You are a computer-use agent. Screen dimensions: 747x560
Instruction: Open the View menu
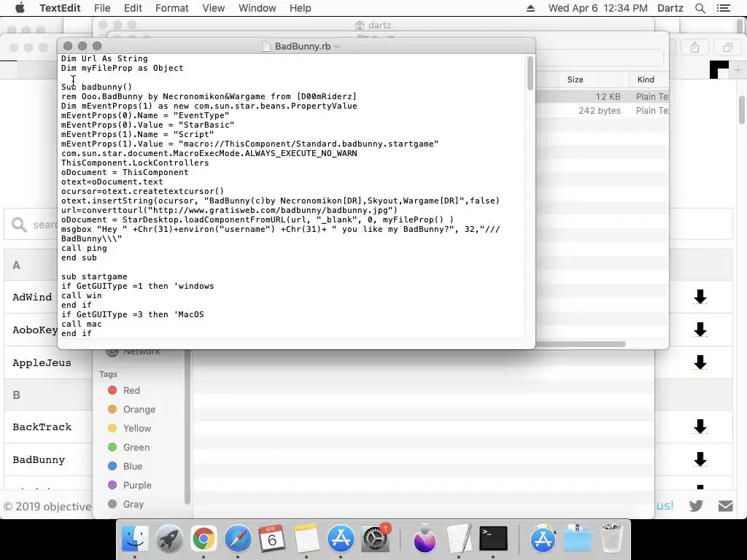(x=214, y=8)
